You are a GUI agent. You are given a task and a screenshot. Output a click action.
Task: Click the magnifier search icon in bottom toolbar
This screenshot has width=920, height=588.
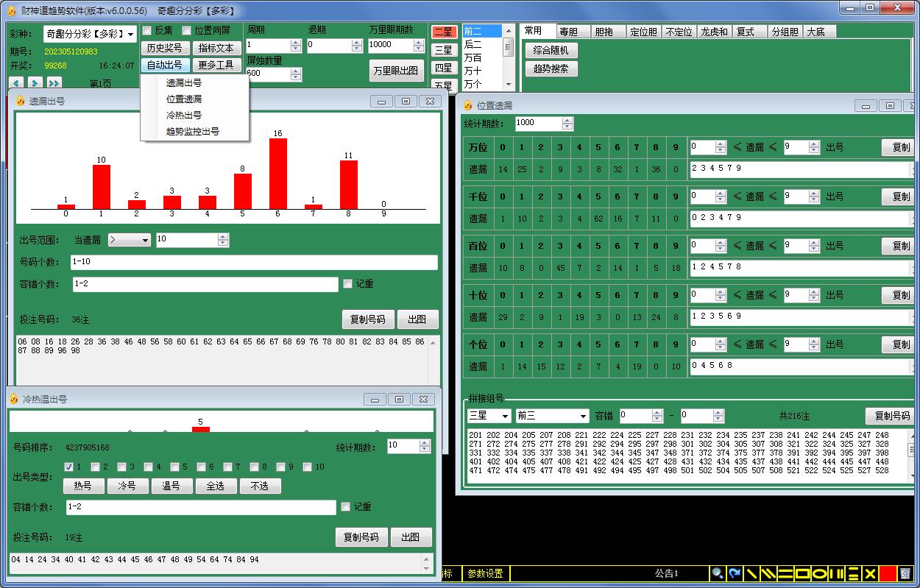point(717,573)
